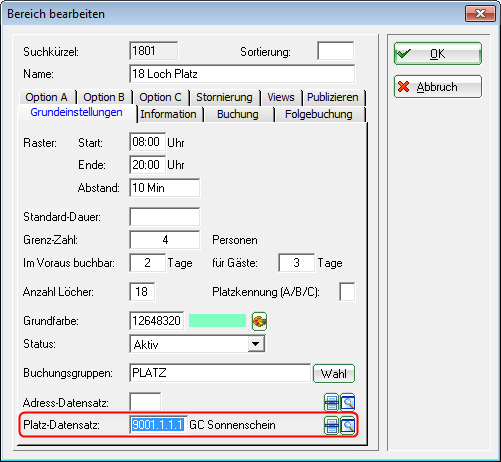Go to the Folgebuchung tab
501x462 pixels.
point(319,114)
